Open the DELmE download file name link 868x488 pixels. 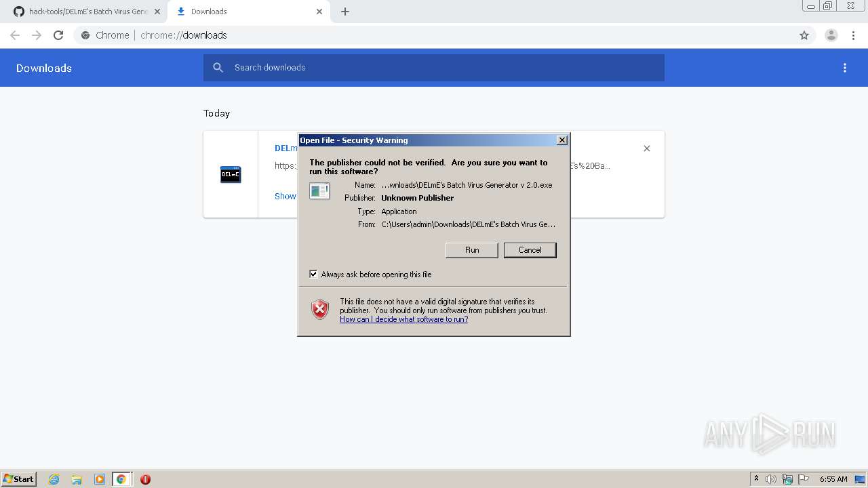(x=286, y=148)
